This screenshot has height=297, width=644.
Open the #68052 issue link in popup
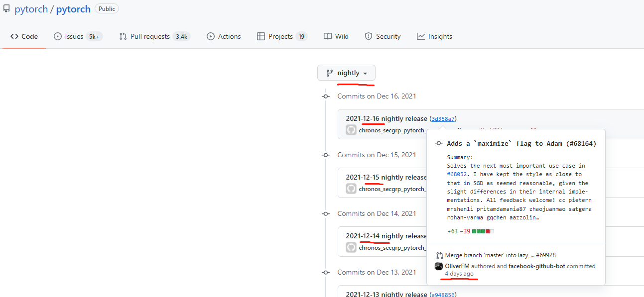[456, 174]
